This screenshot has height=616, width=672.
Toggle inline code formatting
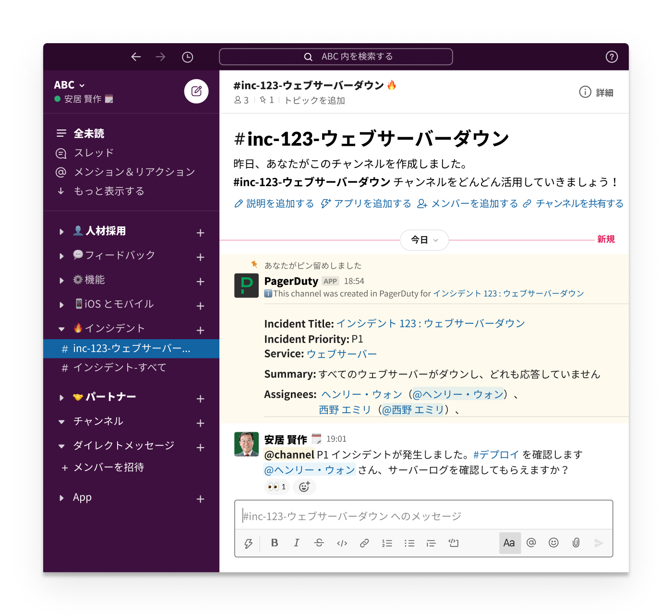click(x=342, y=543)
